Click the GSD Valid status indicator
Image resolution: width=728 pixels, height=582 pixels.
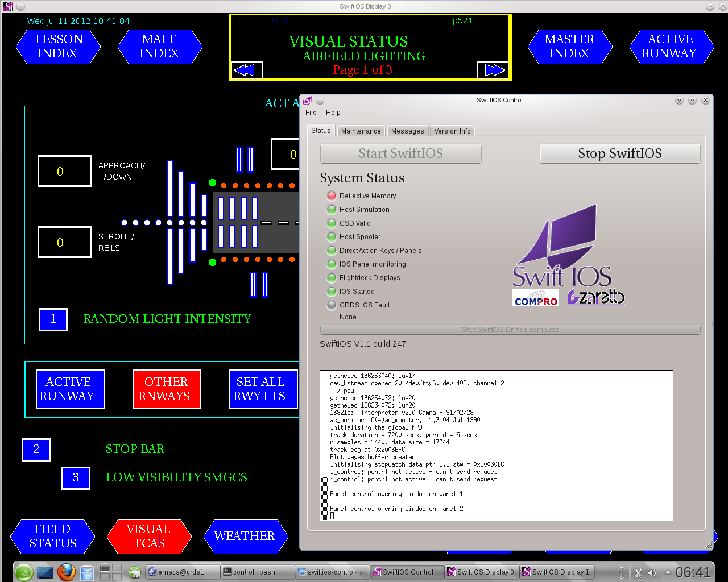click(x=332, y=223)
